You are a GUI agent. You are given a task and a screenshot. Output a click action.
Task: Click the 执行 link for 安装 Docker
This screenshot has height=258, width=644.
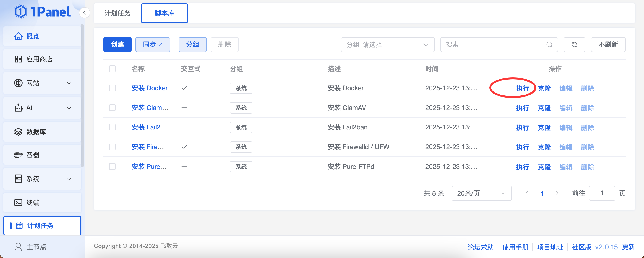click(522, 88)
